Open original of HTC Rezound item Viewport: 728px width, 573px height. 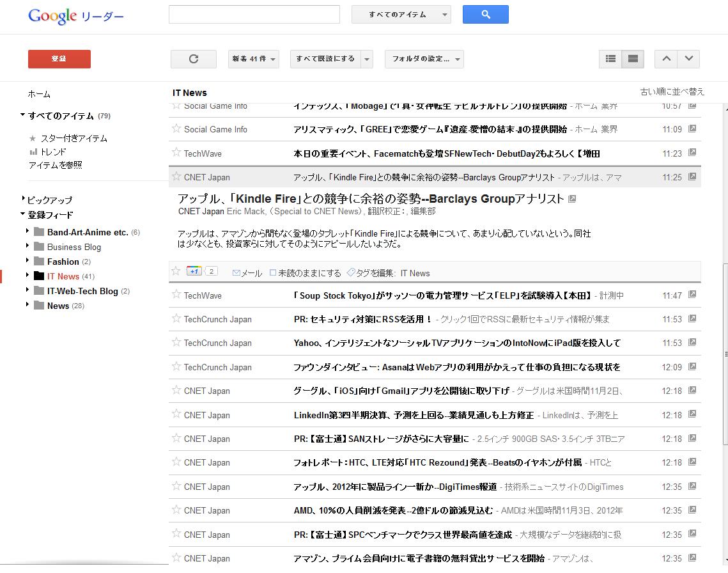[x=692, y=462]
